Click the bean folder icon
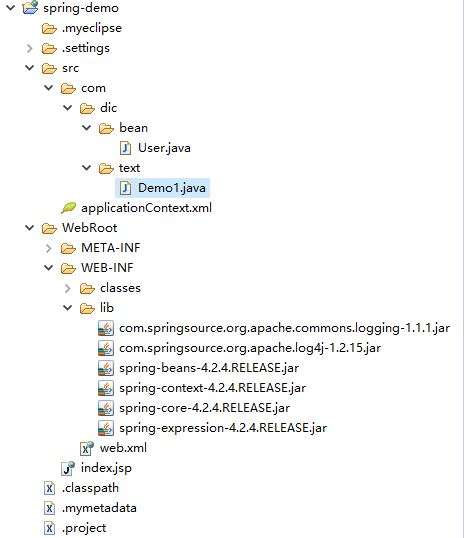The height and width of the screenshot is (538, 464). coord(106,128)
